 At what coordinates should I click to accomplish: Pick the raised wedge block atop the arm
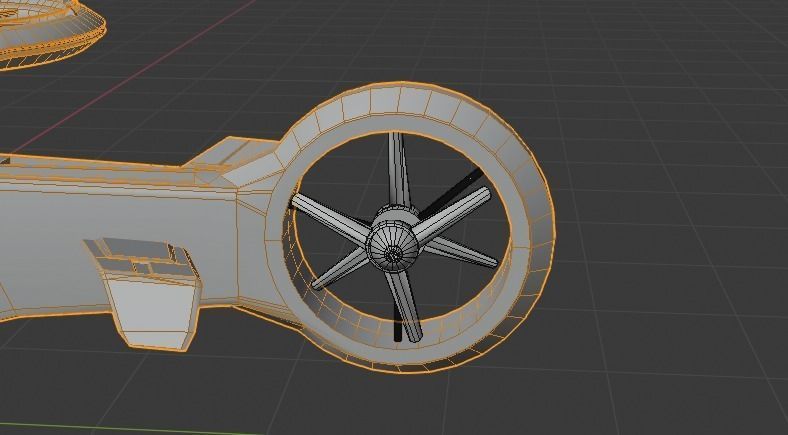231,155
